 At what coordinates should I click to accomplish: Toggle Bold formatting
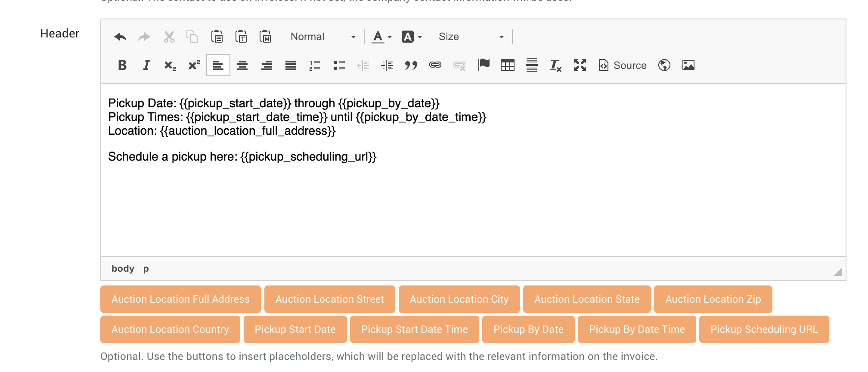(122, 65)
